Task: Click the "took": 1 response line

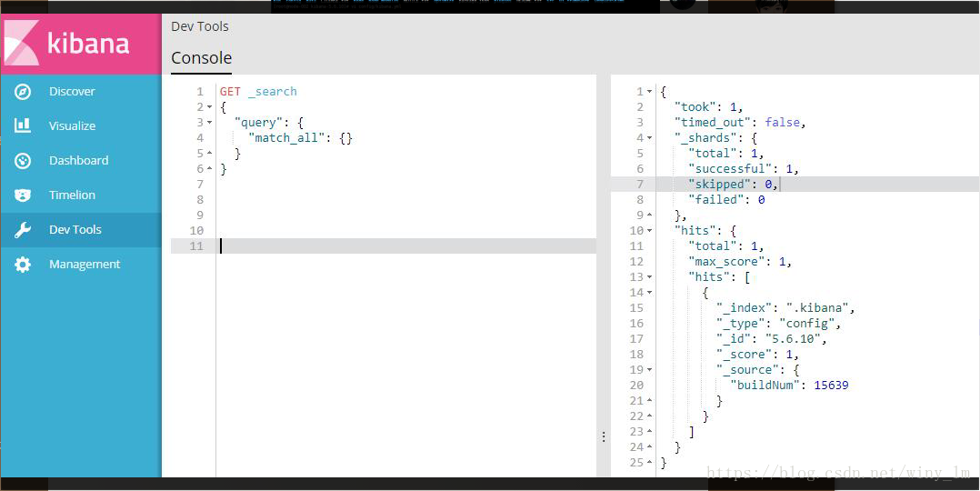Action: tap(709, 107)
